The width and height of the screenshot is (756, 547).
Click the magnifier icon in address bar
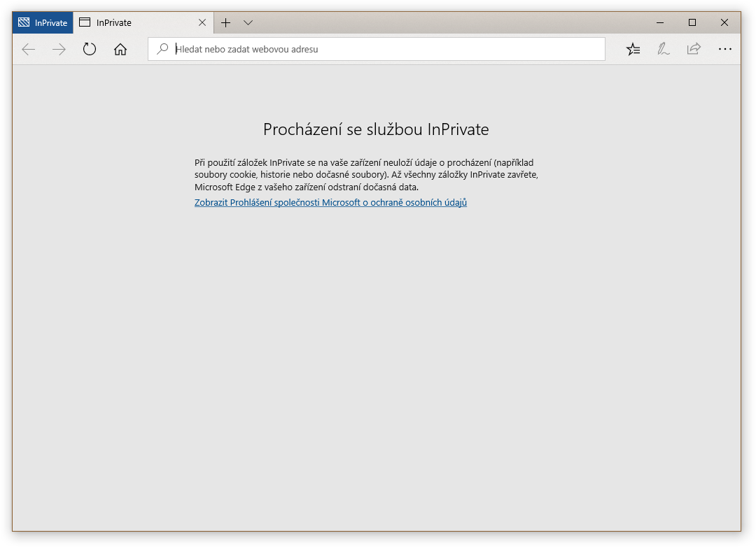click(x=162, y=49)
